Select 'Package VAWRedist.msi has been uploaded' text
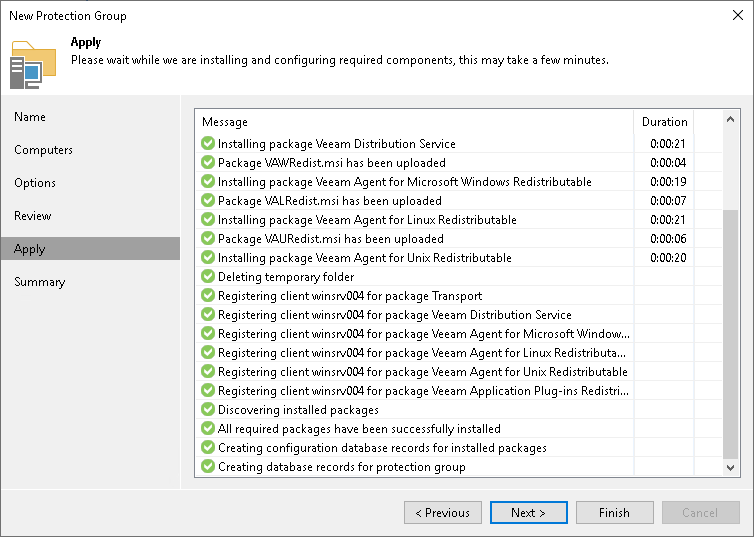 click(x=332, y=163)
